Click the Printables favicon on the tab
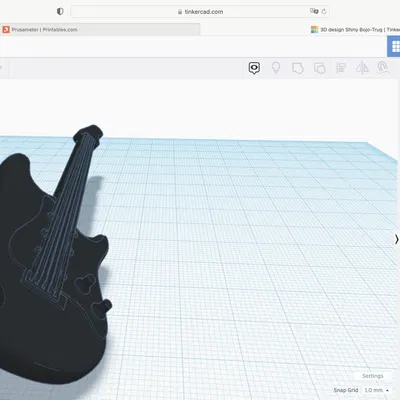Screen dimensions: 400x400 click(6, 30)
